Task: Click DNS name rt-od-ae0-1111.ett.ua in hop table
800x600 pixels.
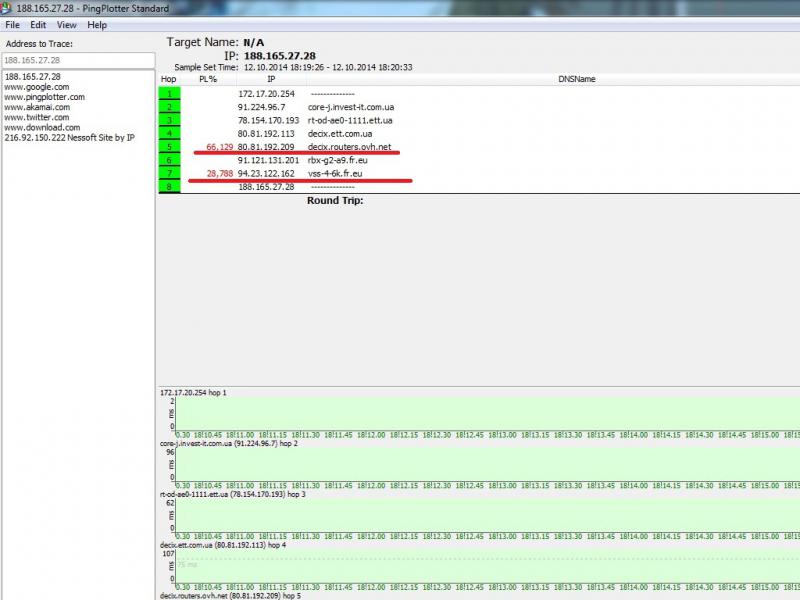Action: click(x=350, y=120)
